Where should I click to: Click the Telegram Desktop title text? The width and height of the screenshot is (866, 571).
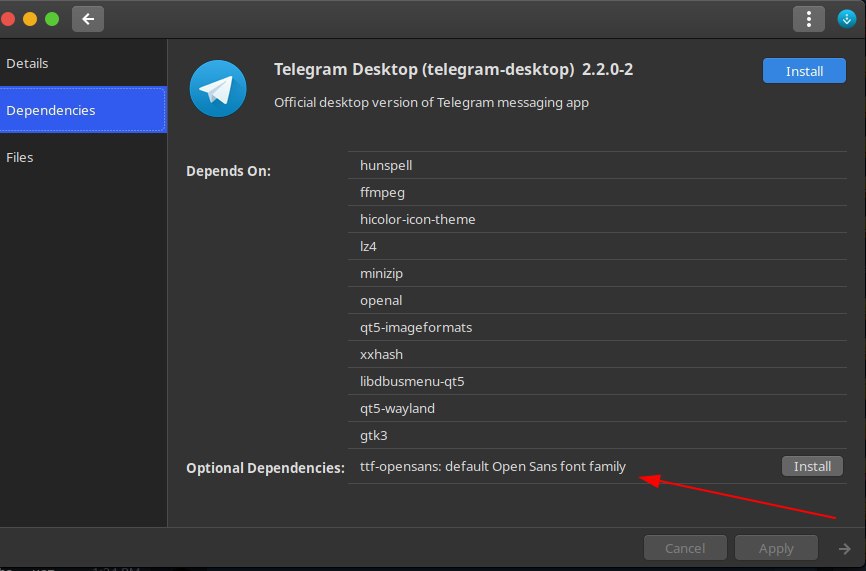[453, 70]
